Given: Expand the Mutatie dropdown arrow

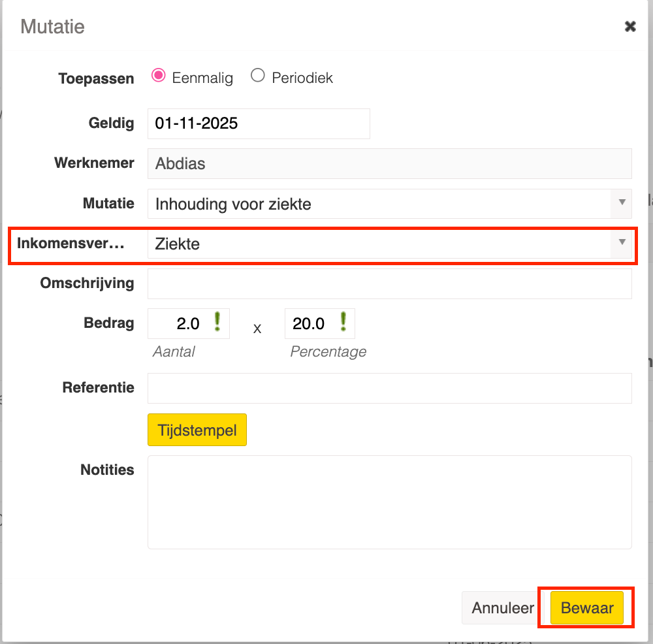Looking at the screenshot, I should 621,203.
